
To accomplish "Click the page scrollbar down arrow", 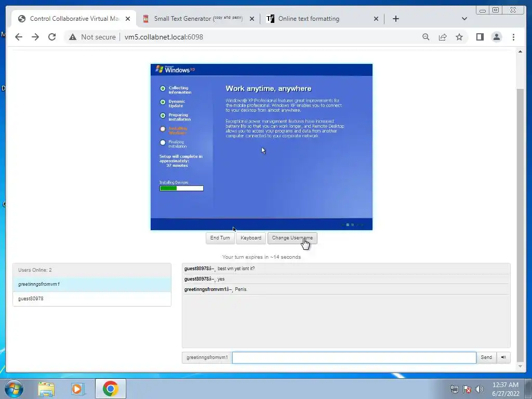I will coord(520,366).
